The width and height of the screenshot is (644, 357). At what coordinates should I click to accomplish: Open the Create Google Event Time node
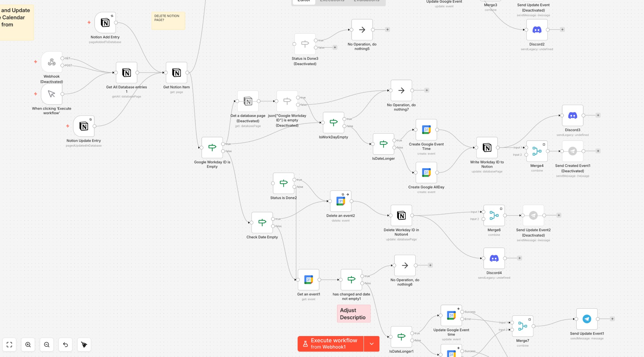coord(426,130)
